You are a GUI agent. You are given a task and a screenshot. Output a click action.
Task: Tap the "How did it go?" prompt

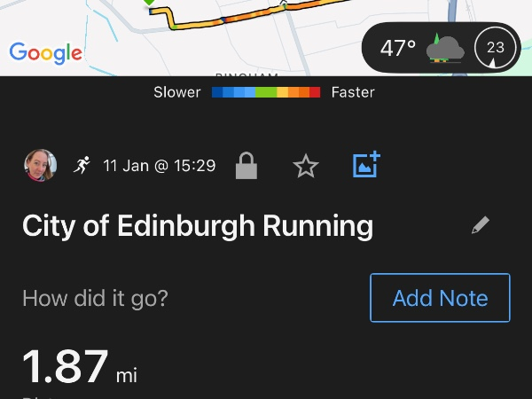[x=95, y=298]
